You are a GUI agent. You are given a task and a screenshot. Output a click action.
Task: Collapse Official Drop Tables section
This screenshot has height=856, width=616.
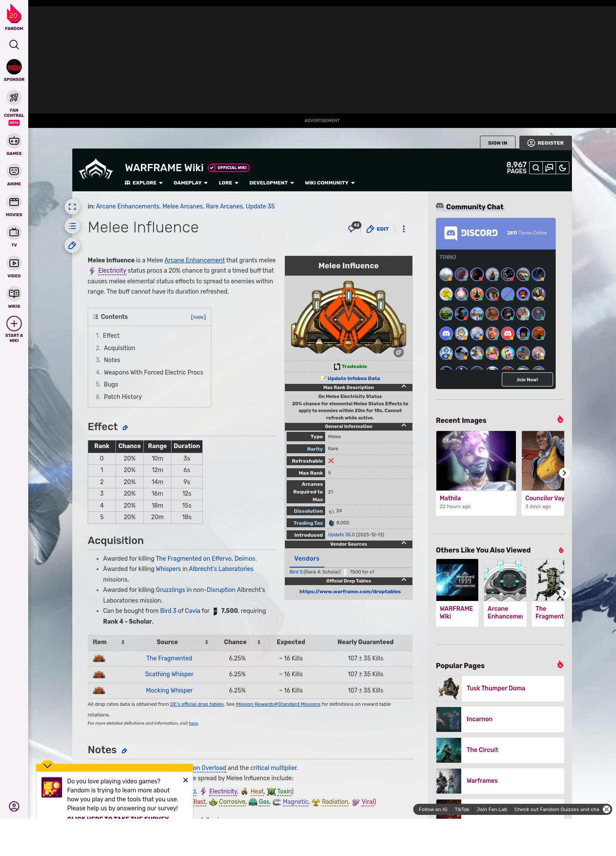tap(404, 580)
